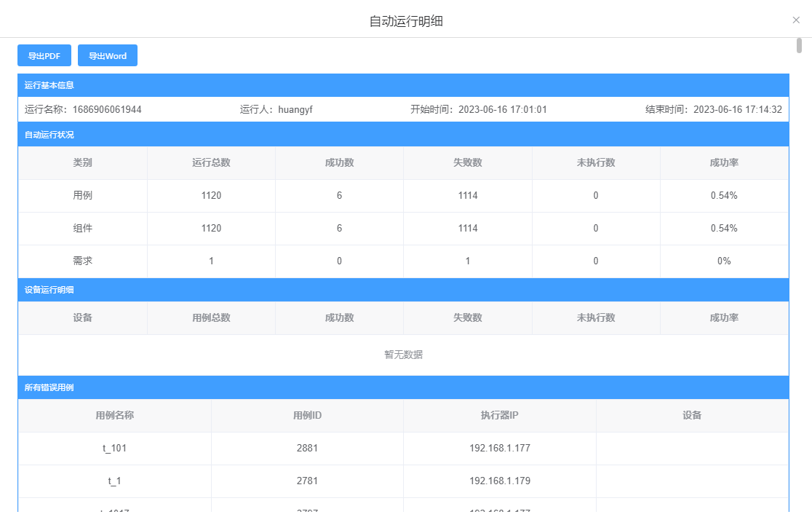The height and width of the screenshot is (525, 812).
Task: Select the 运行总数 column header
Action: [x=211, y=163]
